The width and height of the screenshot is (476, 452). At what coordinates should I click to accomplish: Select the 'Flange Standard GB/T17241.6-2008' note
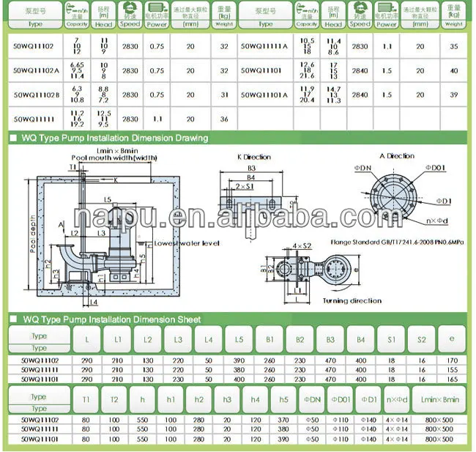click(x=397, y=242)
